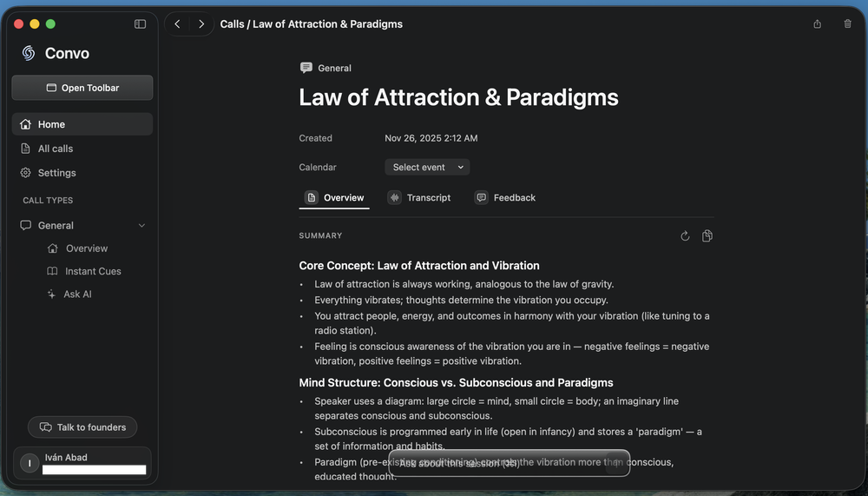Click the share icon in the title bar
The width and height of the screenshot is (868, 496).
coord(817,23)
